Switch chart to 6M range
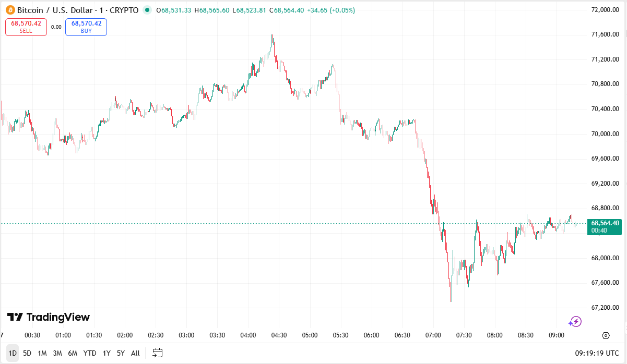This screenshot has height=364, width=627. pos(73,353)
